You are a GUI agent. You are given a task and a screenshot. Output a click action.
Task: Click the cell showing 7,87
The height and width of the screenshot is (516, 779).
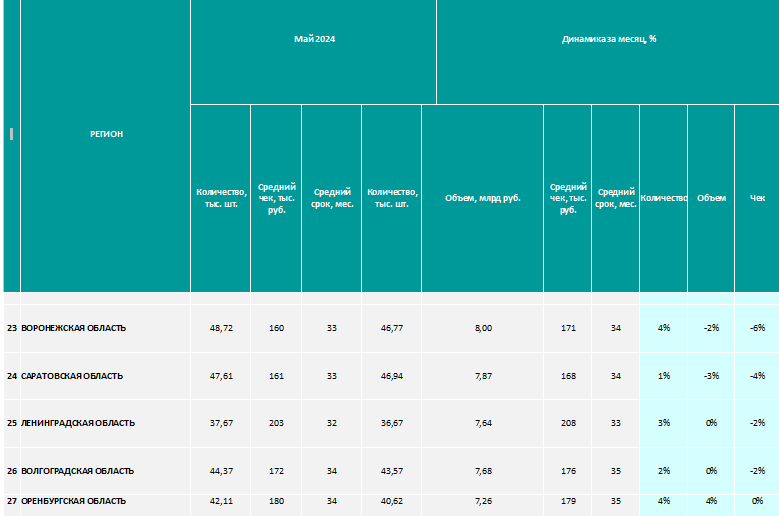(x=482, y=376)
